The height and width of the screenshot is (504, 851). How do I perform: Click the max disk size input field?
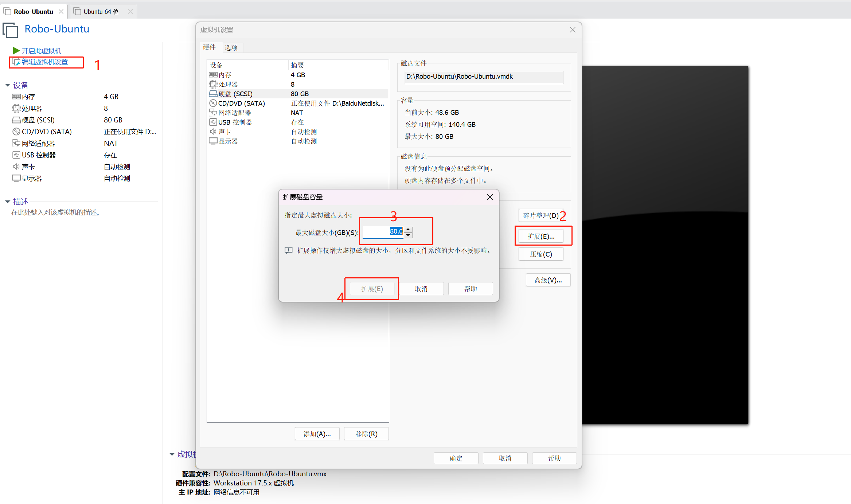pyautogui.click(x=383, y=232)
